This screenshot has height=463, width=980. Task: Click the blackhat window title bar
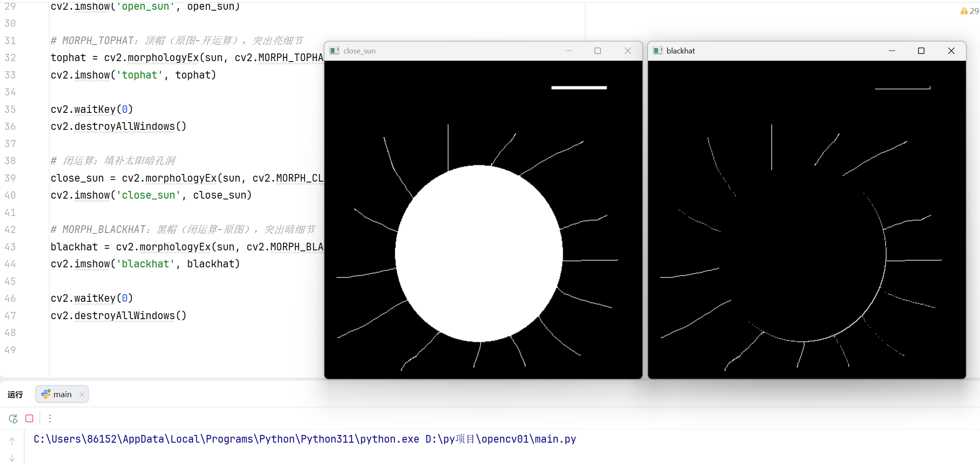point(785,51)
